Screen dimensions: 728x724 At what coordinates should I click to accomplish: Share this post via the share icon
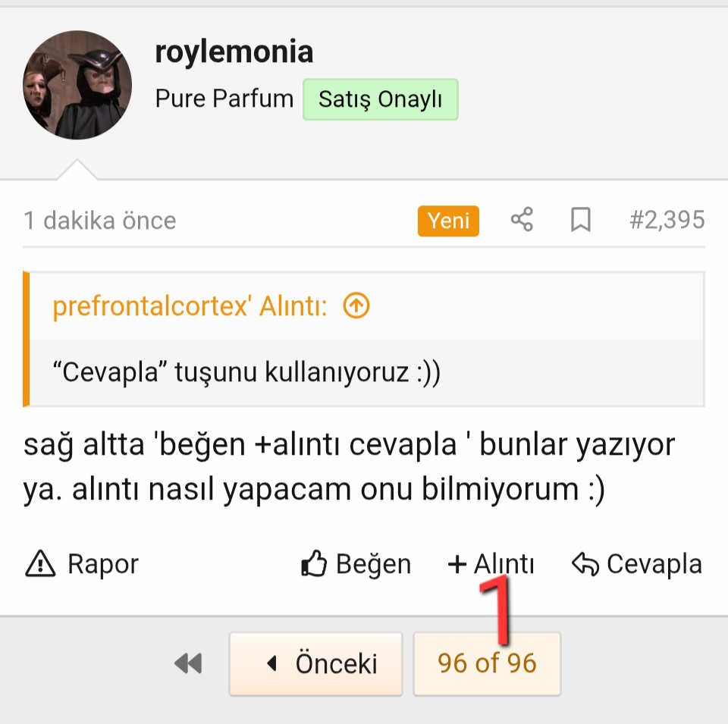522,221
